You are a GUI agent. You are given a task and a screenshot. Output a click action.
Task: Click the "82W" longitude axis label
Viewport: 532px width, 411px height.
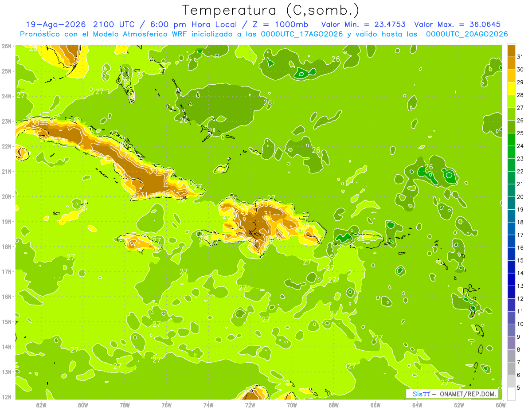(41, 405)
